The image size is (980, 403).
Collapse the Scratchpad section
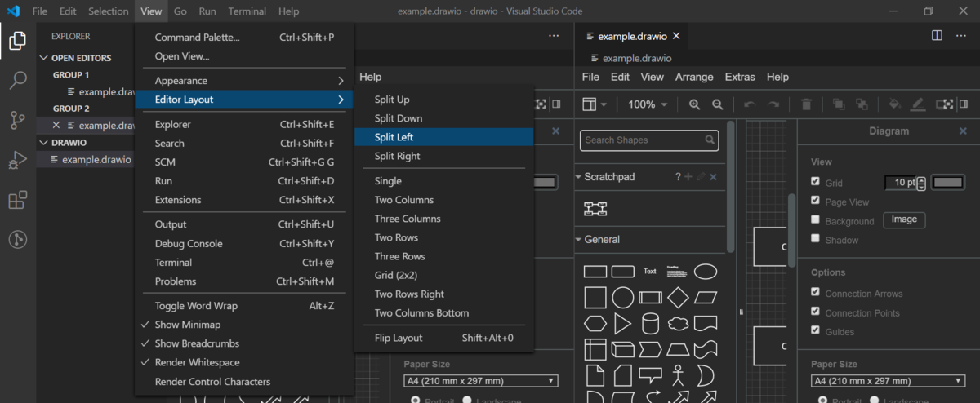click(579, 177)
